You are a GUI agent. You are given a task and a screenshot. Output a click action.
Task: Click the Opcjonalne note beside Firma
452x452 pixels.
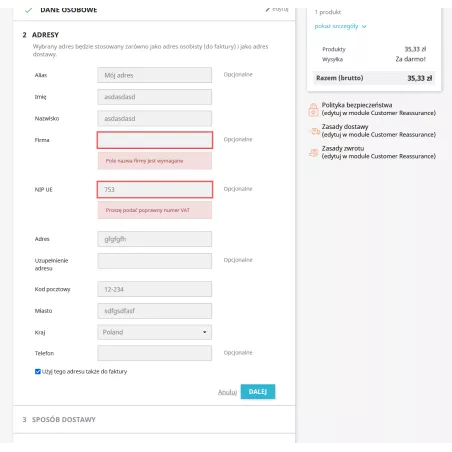(x=238, y=139)
